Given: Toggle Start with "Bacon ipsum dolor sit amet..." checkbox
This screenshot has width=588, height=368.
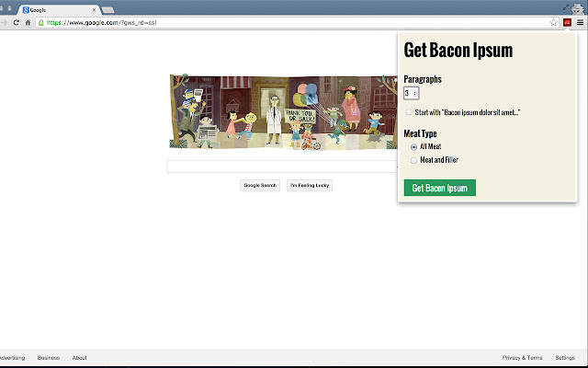Looking at the screenshot, I should coord(409,112).
